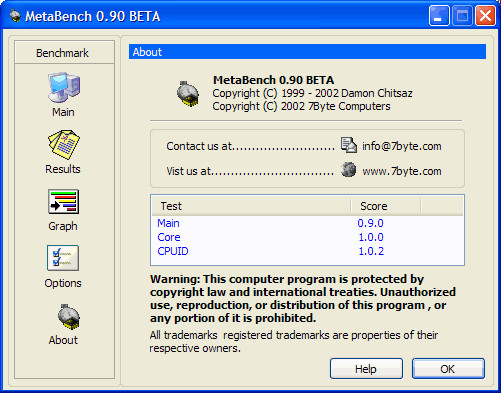
Task: Select the CPUID row in version list
Action: tap(307, 251)
